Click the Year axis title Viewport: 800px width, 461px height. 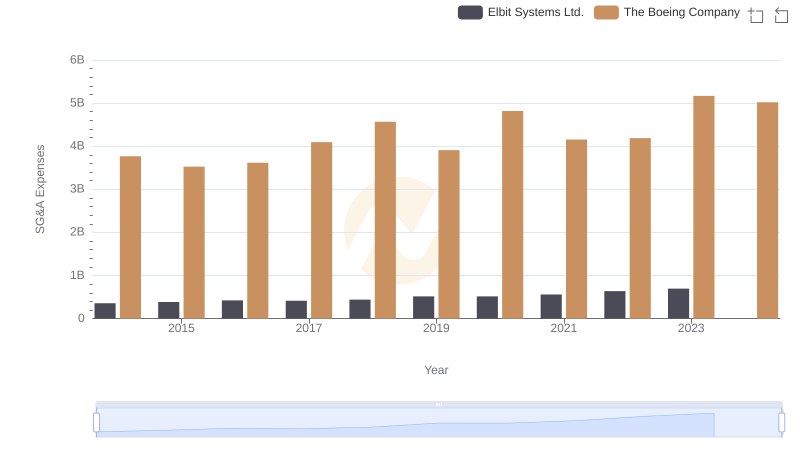click(436, 370)
